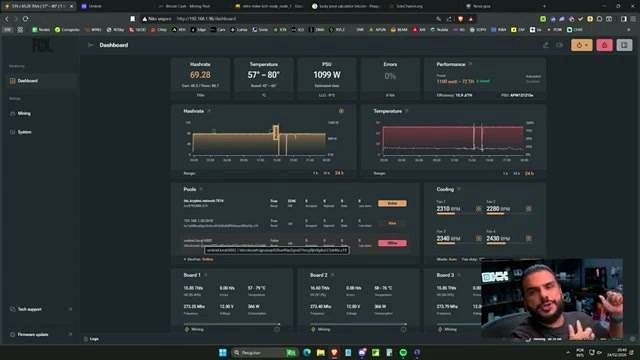Open the orange power dropdown button
640x360 pixels.
(x=582, y=45)
